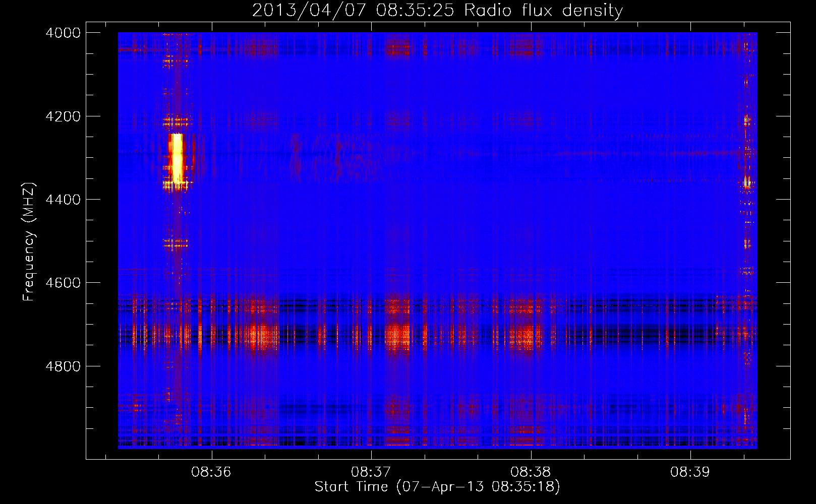Click the 08:36 time tick label
This screenshot has height=504, width=816.
tap(211, 472)
